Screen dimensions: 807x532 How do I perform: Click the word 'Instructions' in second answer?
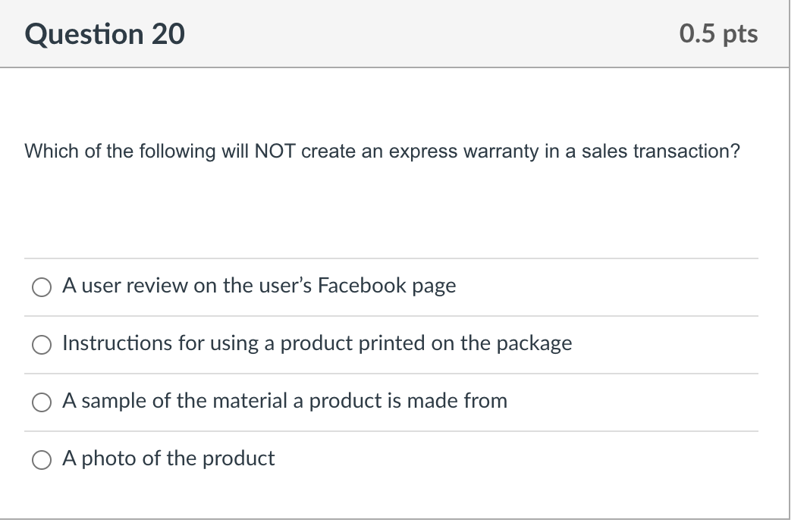(117, 343)
